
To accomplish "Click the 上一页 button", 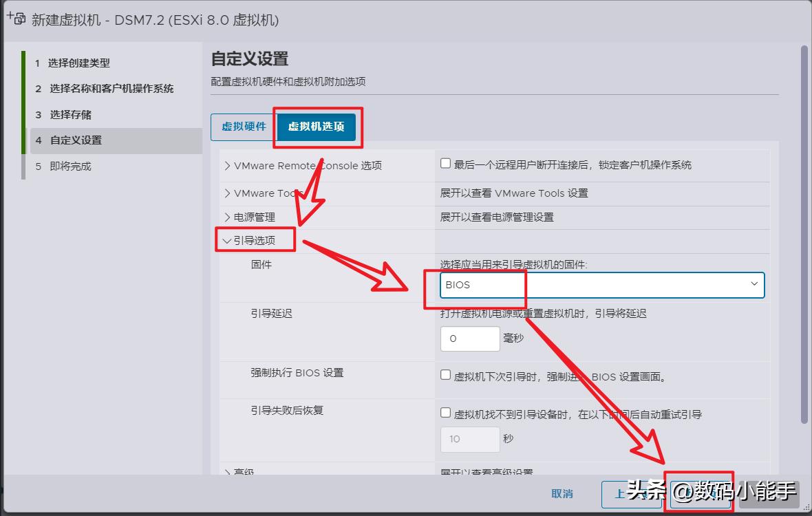I will coord(633,494).
